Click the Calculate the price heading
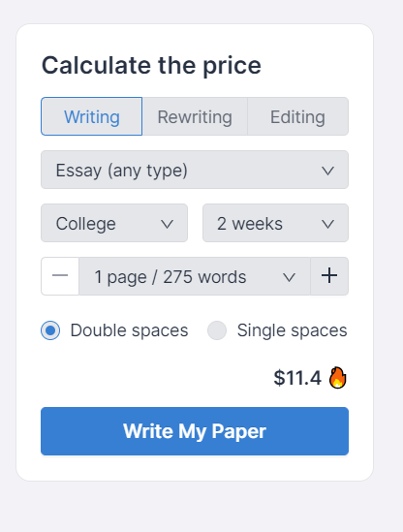Screen dimensions: 403x532 pos(151,66)
